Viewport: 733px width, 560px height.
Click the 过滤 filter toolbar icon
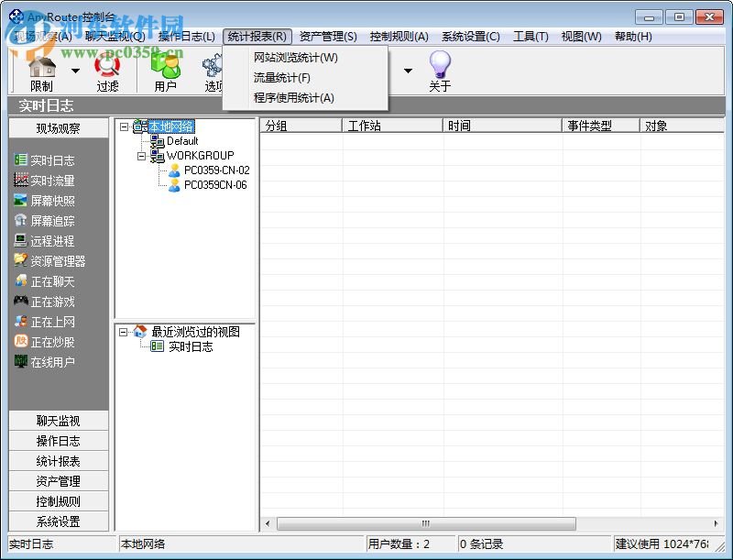pyautogui.click(x=107, y=69)
